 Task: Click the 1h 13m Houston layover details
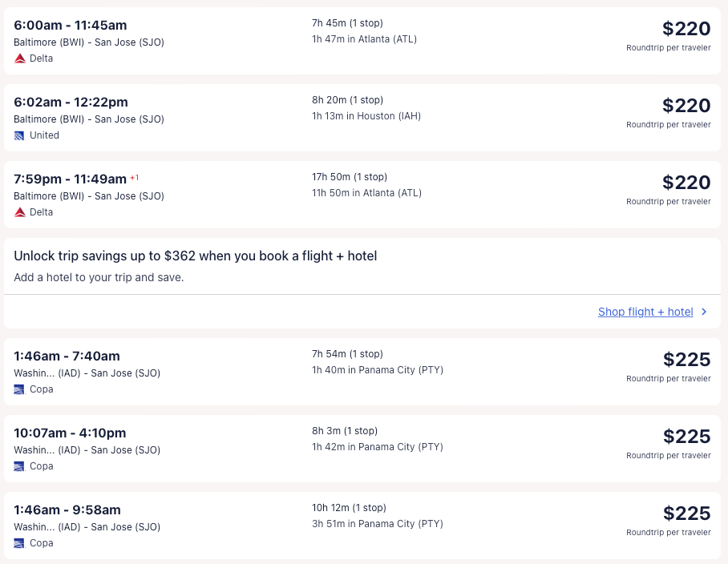coord(366,116)
